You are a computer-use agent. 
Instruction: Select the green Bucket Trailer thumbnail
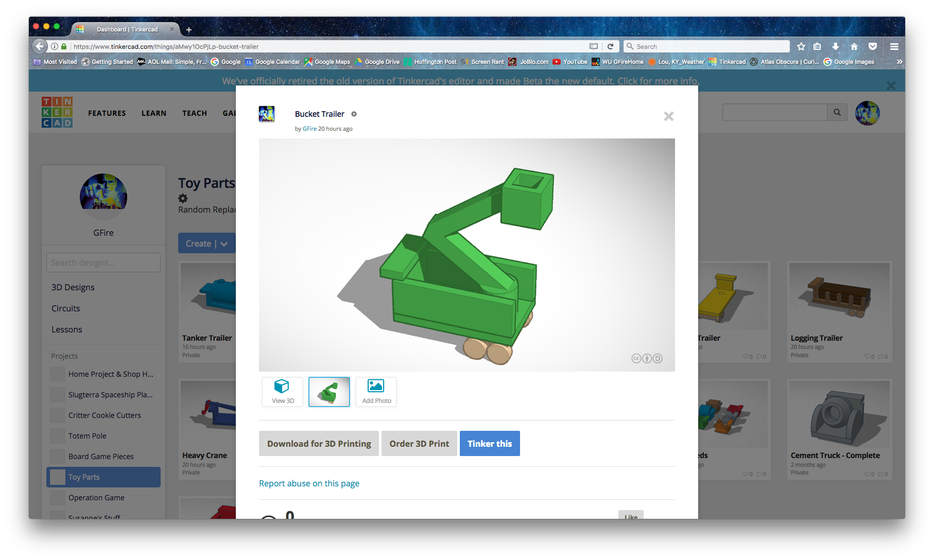click(329, 392)
